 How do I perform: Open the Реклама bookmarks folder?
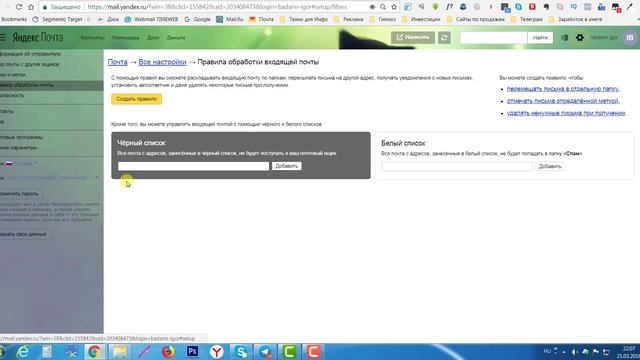(349, 19)
